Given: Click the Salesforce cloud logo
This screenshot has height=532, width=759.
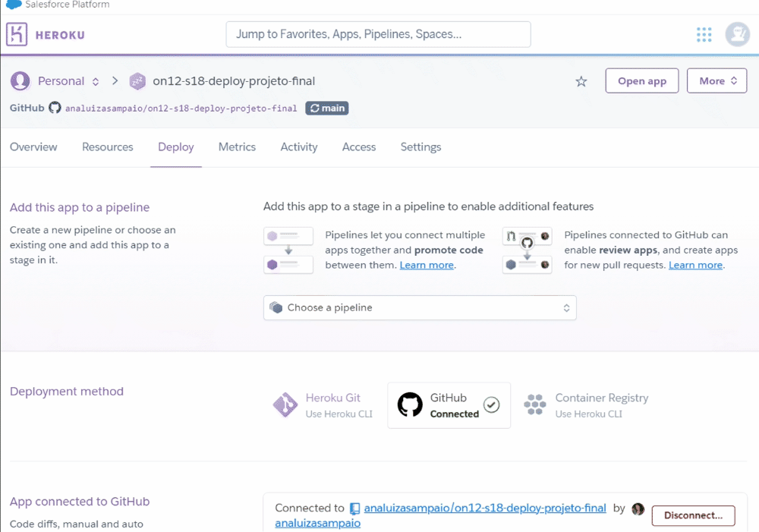Looking at the screenshot, I should (14, 5).
